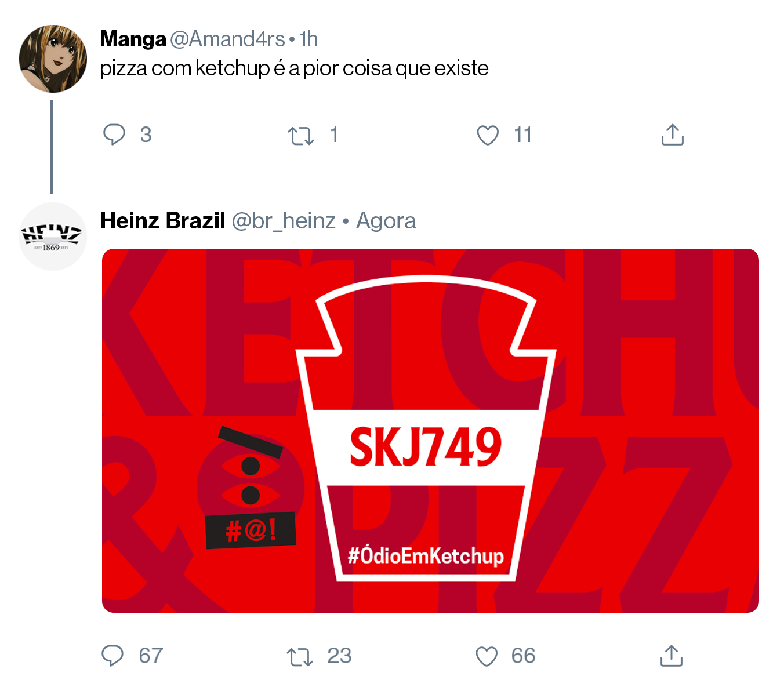This screenshot has width=784, height=687.
Task: Open the Heinz Brazil display name
Action: tap(162, 220)
